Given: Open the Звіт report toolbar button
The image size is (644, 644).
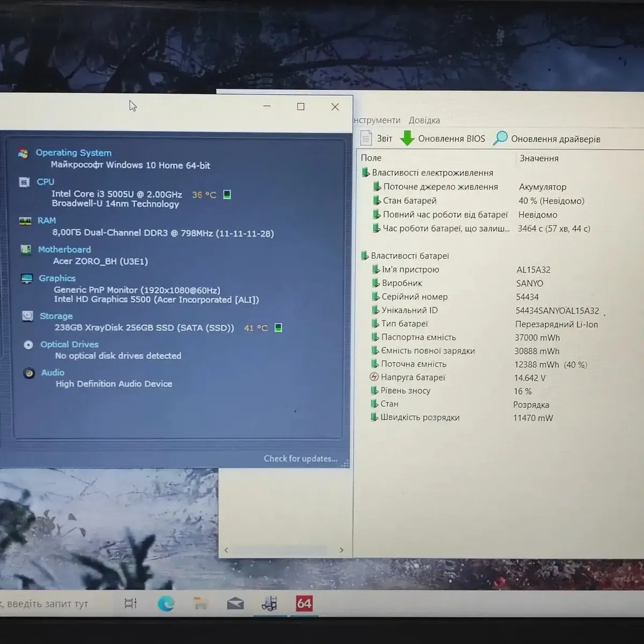Looking at the screenshot, I should [377, 138].
